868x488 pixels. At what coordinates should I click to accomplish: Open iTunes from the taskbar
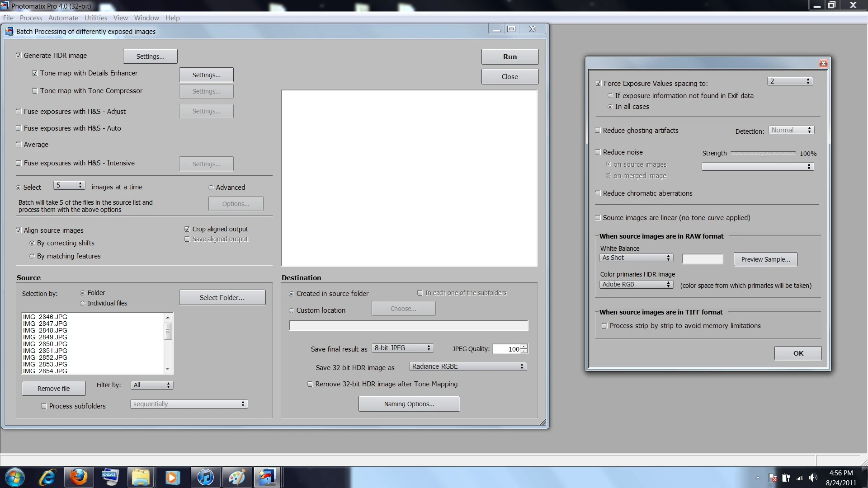click(x=205, y=477)
